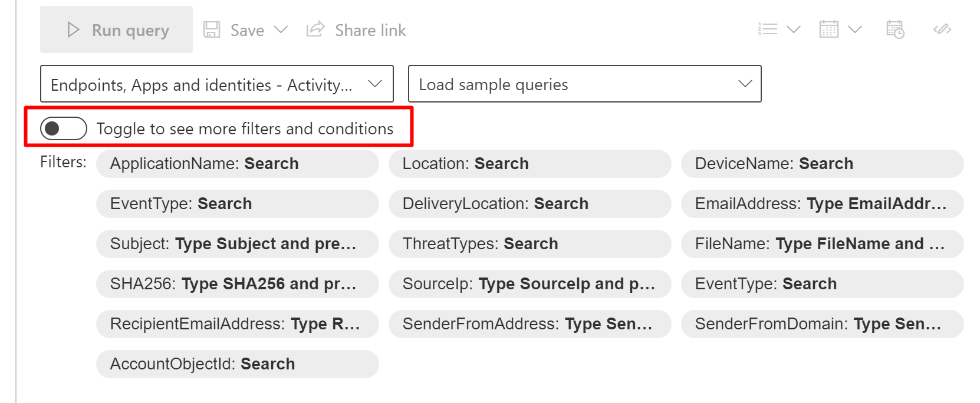This screenshot has width=980, height=403.
Task: Open the Load sample queries dropdown
Action: tap(584, 84)
